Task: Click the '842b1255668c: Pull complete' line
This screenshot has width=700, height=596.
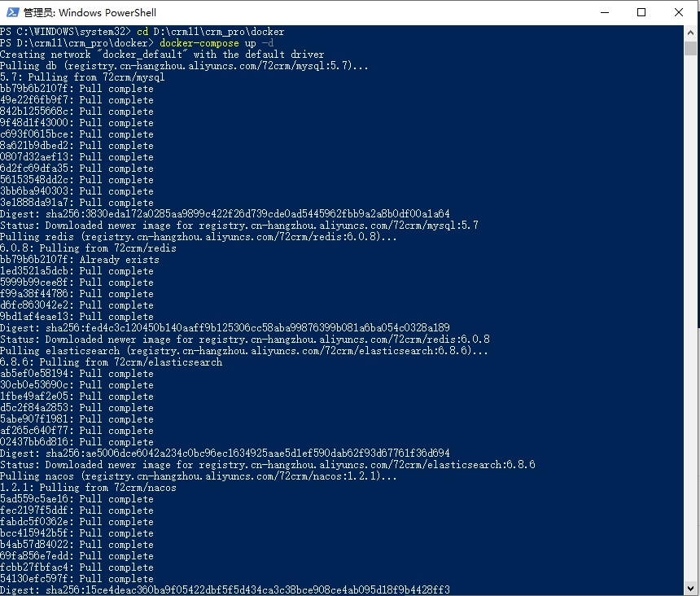Action: click(77, 112)
